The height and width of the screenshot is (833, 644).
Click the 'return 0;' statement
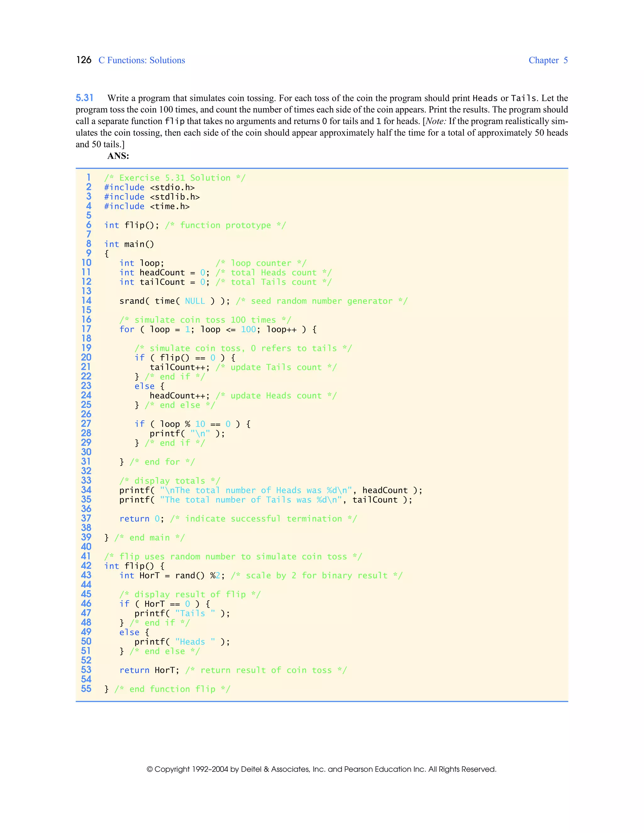(x=142, y=519)
